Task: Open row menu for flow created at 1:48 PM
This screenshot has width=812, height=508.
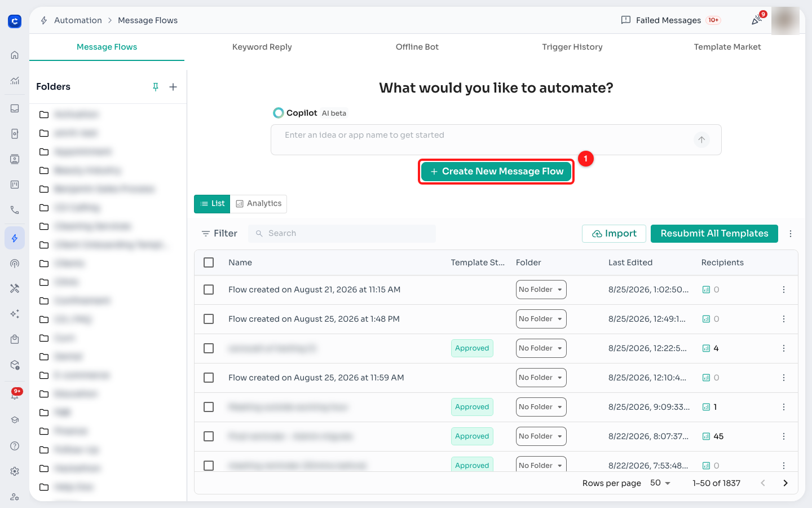Action: (784, 319)
